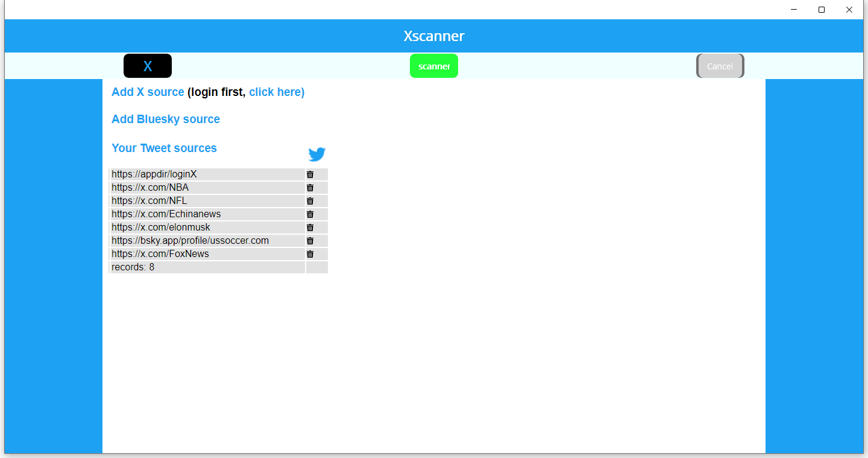Delete the https://x.com/NBA source

(x=310, y=188)
